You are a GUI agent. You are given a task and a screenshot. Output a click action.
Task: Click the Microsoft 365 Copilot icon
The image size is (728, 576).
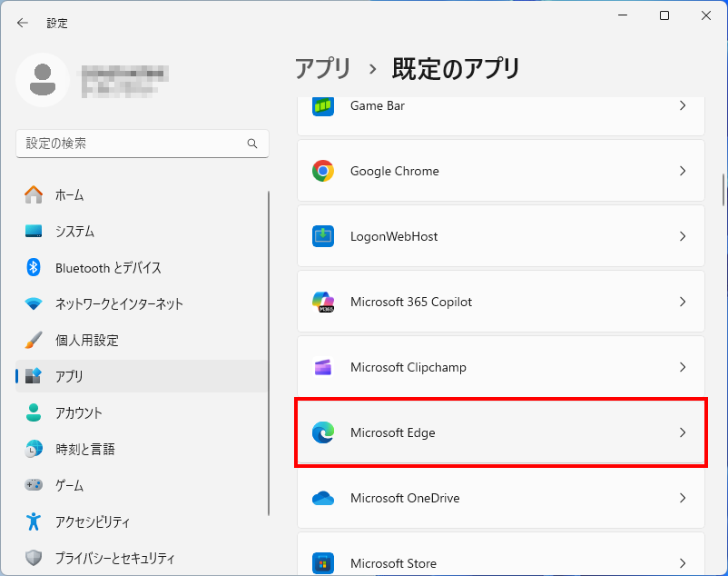[323, 302]
